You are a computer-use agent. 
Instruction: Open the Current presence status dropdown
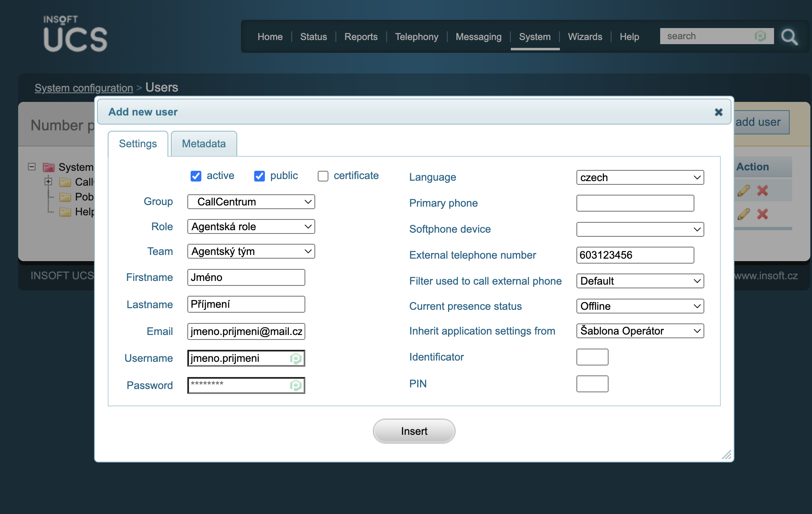640,306
